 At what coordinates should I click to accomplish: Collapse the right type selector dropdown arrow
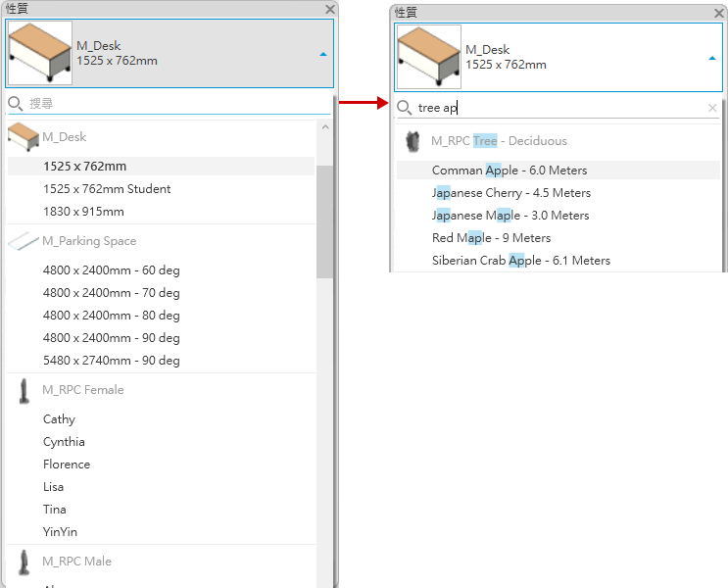711,58
